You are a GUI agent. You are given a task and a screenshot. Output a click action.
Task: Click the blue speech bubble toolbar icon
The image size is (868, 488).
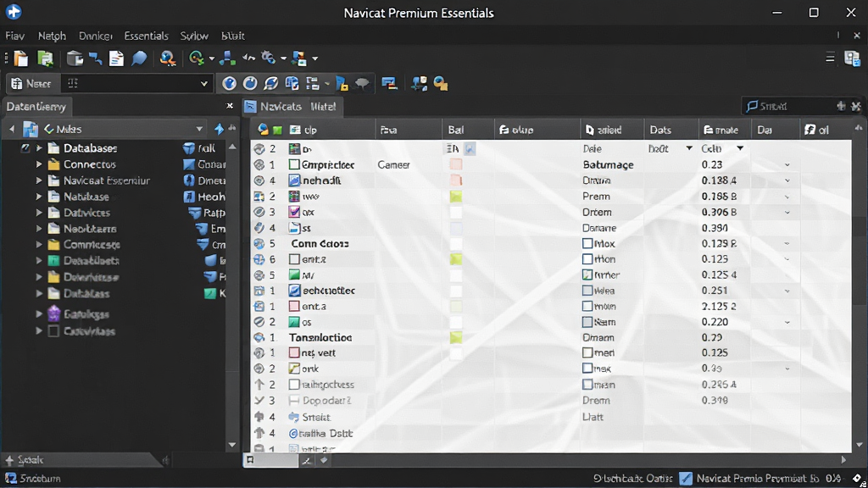click(139, 58)
